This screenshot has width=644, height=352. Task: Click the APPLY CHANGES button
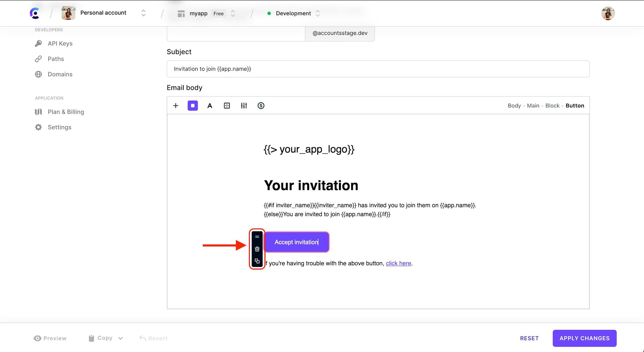pos(584,338)
